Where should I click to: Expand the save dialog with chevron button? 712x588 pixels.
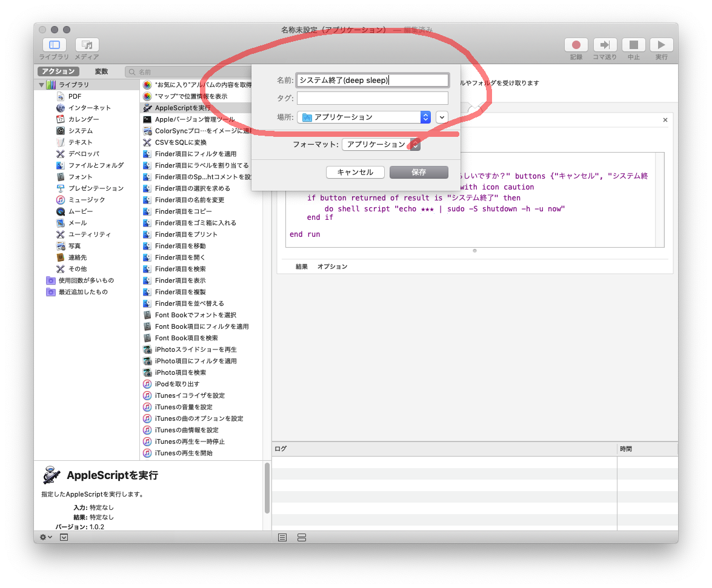(442, 117)
